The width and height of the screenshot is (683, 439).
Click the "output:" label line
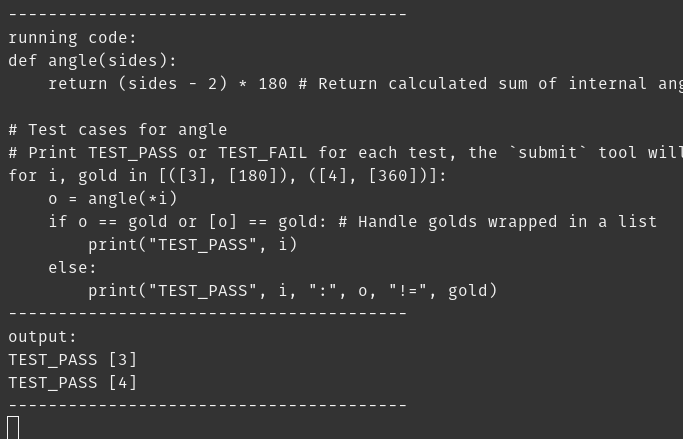42,337
